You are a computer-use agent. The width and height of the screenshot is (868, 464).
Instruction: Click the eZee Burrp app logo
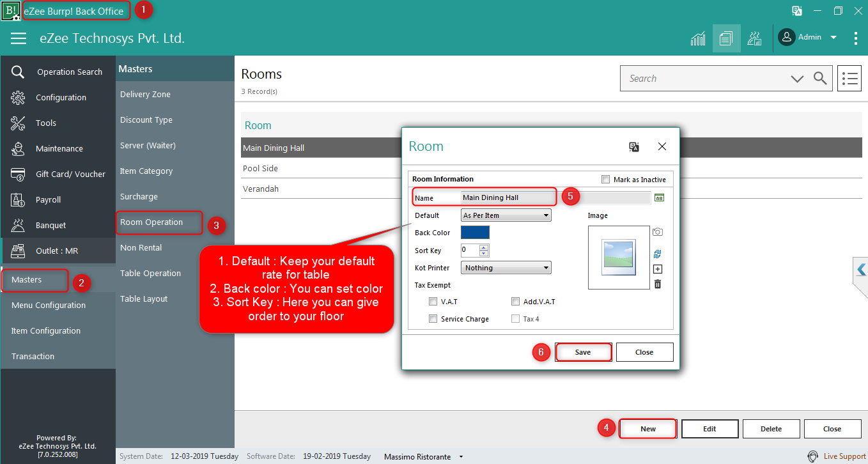coord(11,11)
